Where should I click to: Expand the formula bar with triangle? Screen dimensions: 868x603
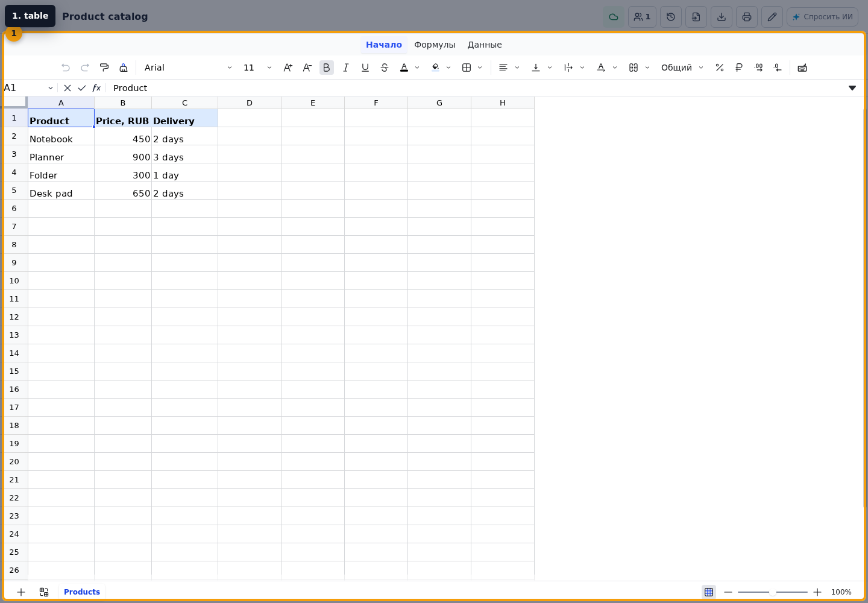852,88
